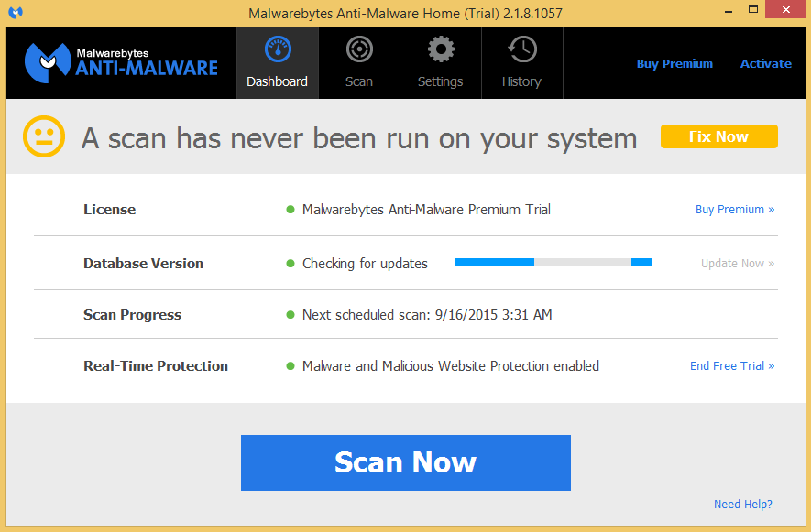Switch to the Scan tab

tap(359, 63)
